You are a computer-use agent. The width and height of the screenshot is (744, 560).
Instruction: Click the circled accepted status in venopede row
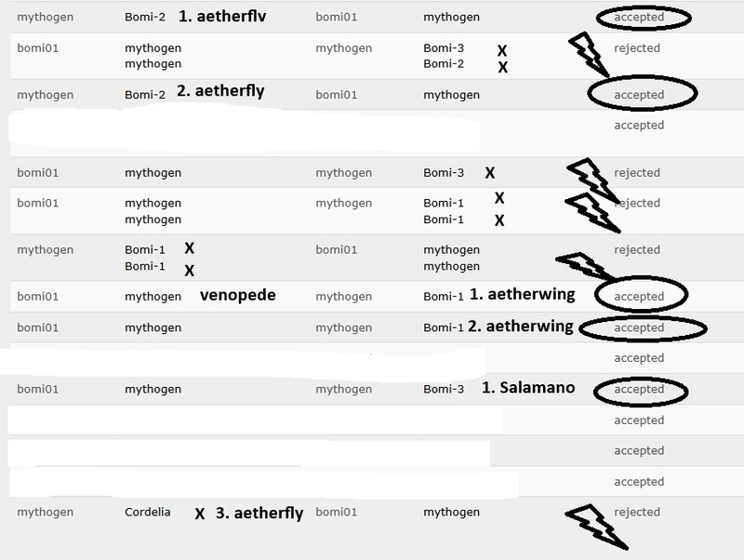pyautogui.click(x=638, y=297)
